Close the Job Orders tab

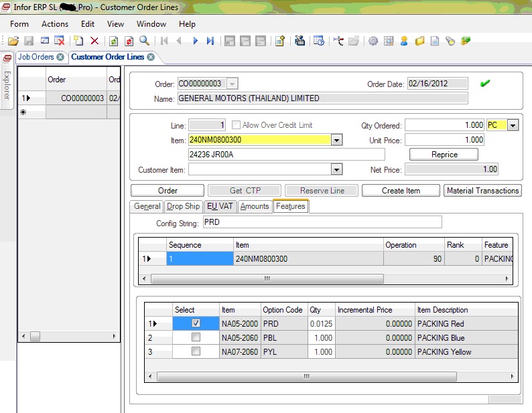point(60,57)
